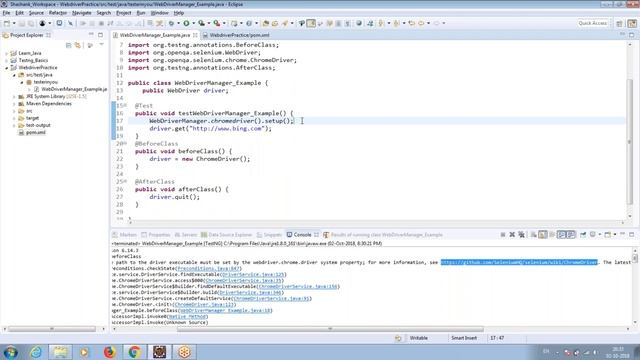Click Pin Console icon
640x360 pixels.
coord(583,235)
